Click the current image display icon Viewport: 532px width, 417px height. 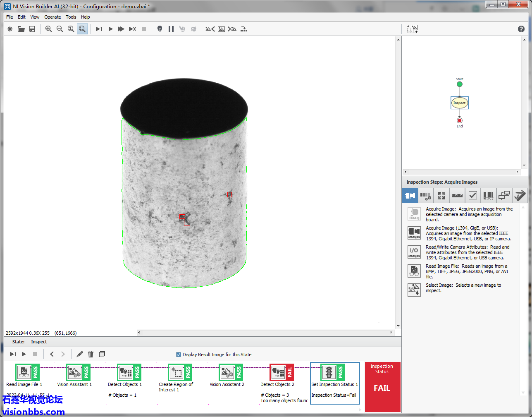click(222, 29)
